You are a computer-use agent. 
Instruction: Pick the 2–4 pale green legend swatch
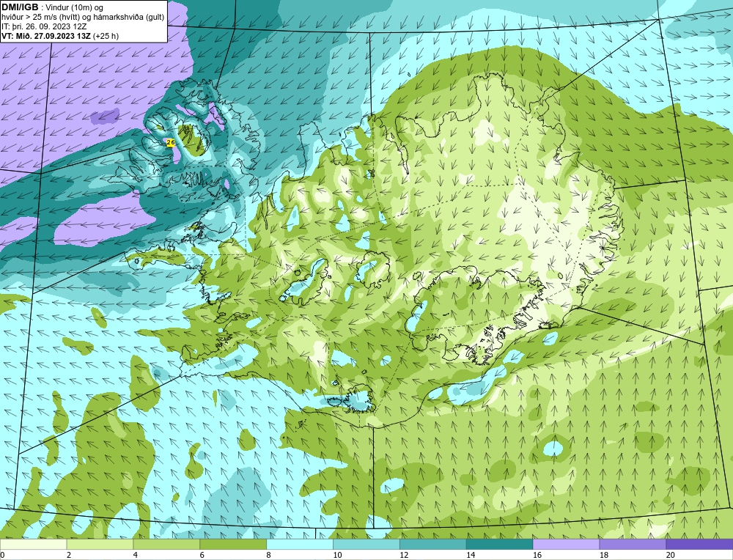[100, 544]
